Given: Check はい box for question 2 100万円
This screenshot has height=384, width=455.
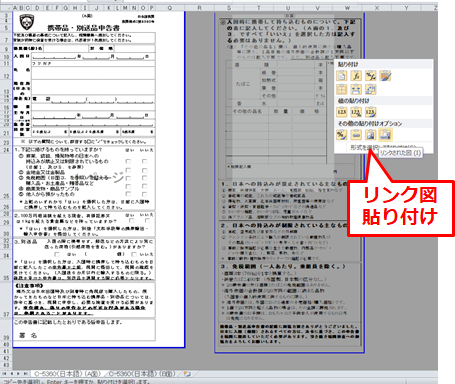Looking at the screenshot, I should point(131,221).
